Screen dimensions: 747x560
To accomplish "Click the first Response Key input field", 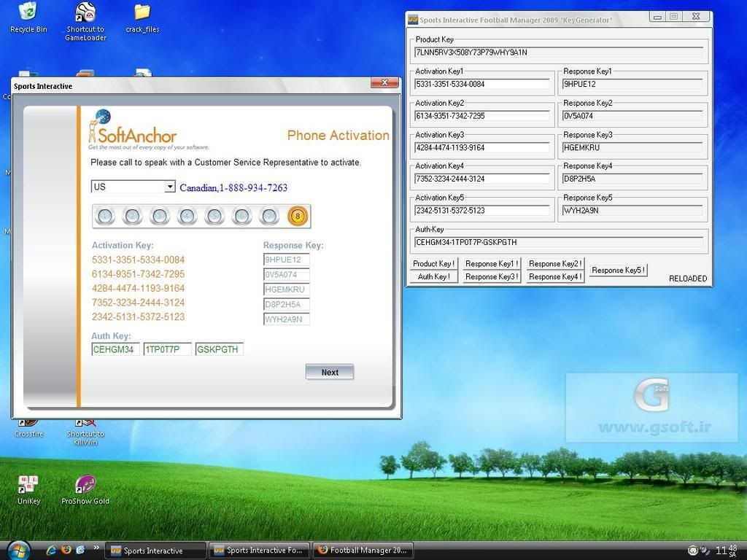I will pos(287,260).
